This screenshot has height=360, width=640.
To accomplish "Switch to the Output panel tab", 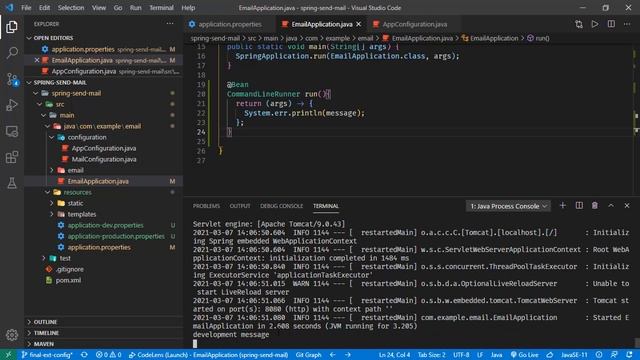I will [240, 206].
